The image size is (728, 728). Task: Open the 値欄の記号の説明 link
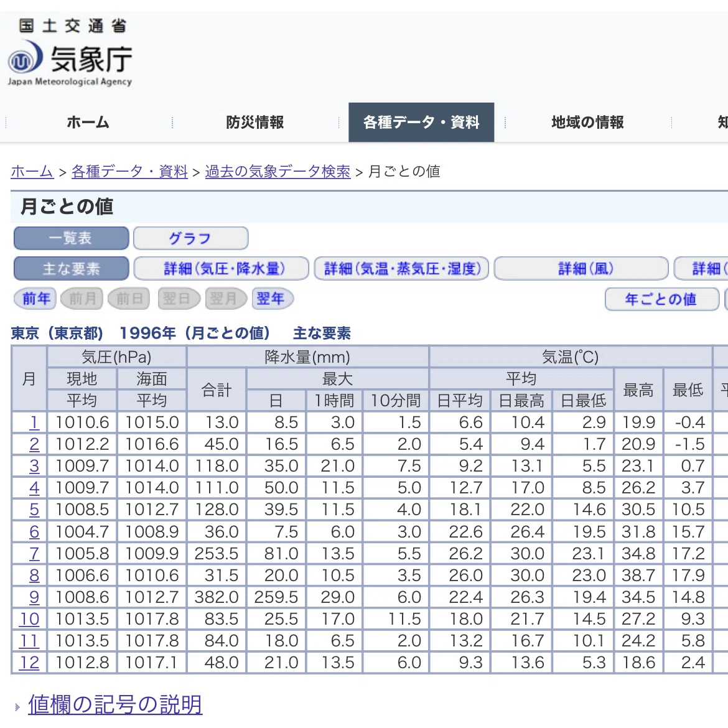click(115, 705)
